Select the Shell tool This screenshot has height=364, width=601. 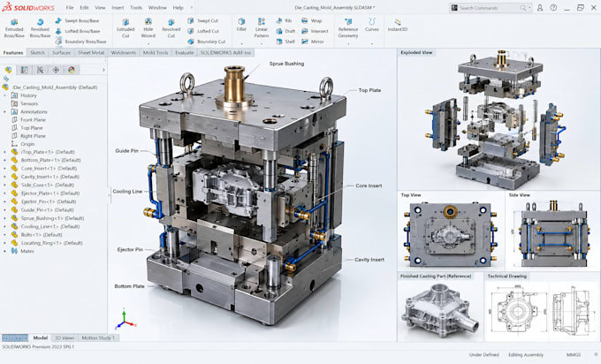285,42
